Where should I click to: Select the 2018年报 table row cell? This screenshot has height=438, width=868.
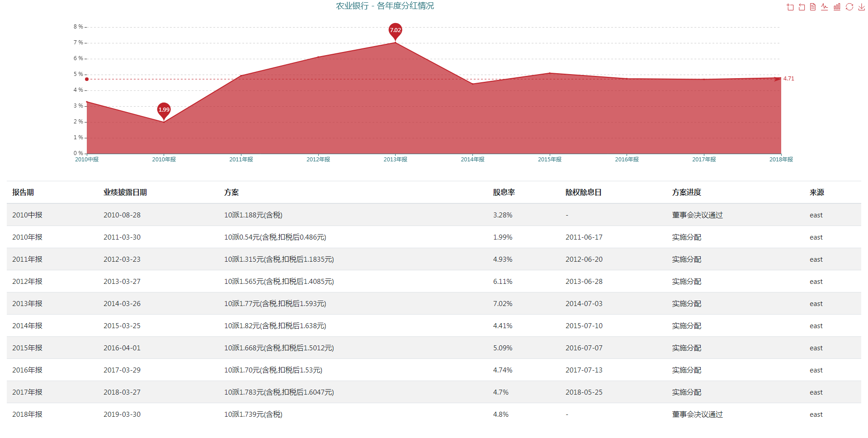27,414
